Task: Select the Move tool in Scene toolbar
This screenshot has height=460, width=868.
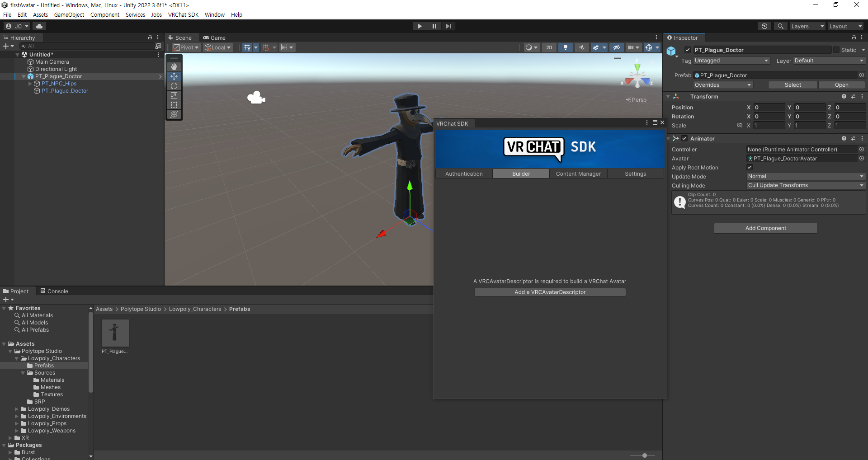Action: pos(174,76)
